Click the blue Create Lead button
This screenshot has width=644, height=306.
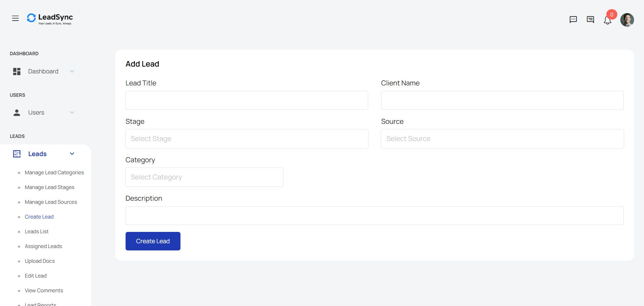click(153, 241)
